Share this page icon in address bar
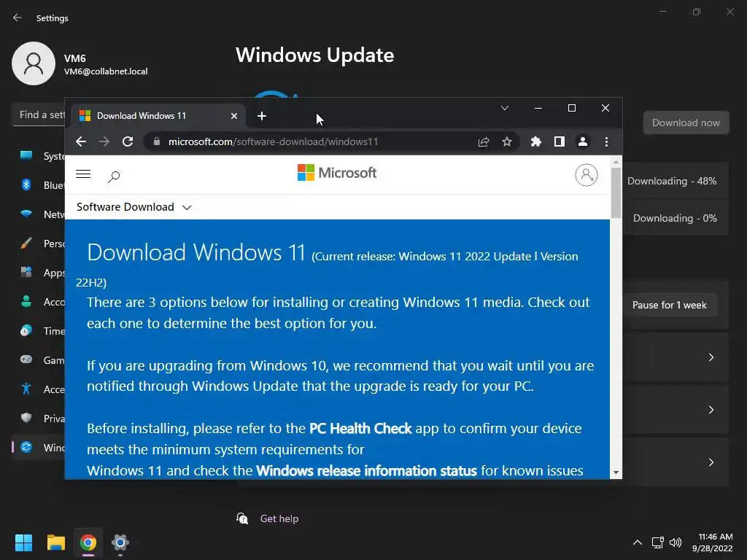The image size is (747, 560). (x=484, y=141)
